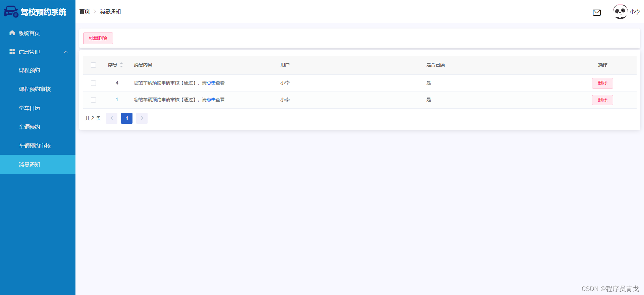Click the 驾校预约系统 title

click(x=44, y=12)
